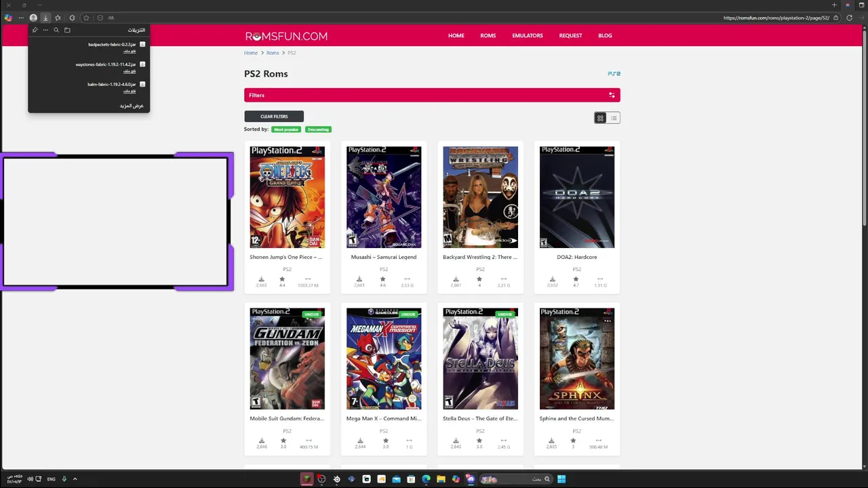Open the REQUEST menu item
Screen dimensions: 868x488
tap(570, 36)
